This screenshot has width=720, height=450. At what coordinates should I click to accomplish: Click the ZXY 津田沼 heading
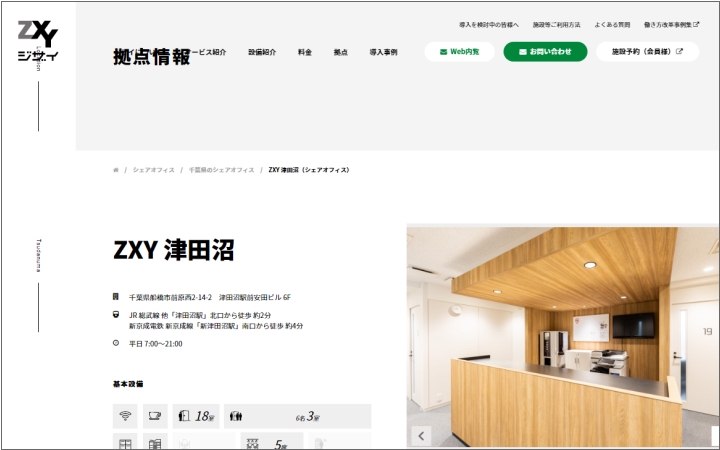click(x=174, y=250)
